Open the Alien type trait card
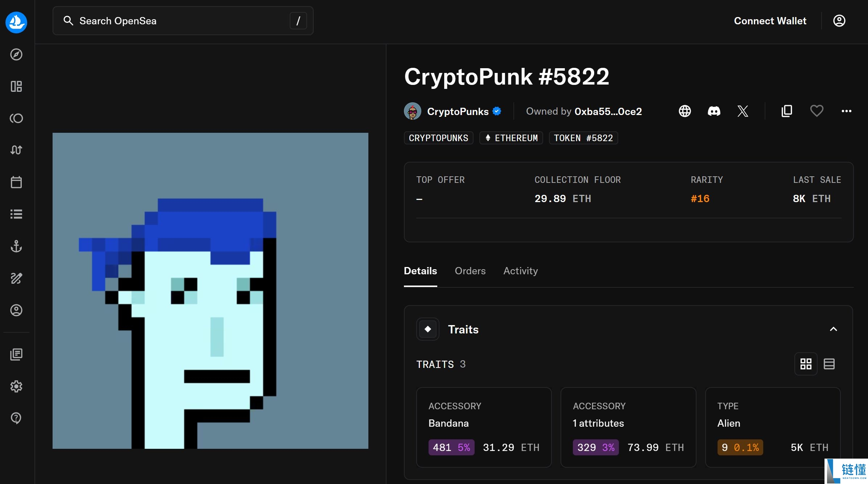Viewport: 868px width, 484px height. pyautogui.click(x=773, y=427)
